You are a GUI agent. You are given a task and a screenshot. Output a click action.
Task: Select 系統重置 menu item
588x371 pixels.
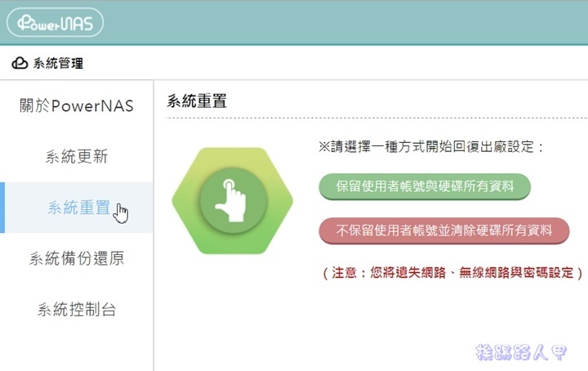[x=77, y=208]
